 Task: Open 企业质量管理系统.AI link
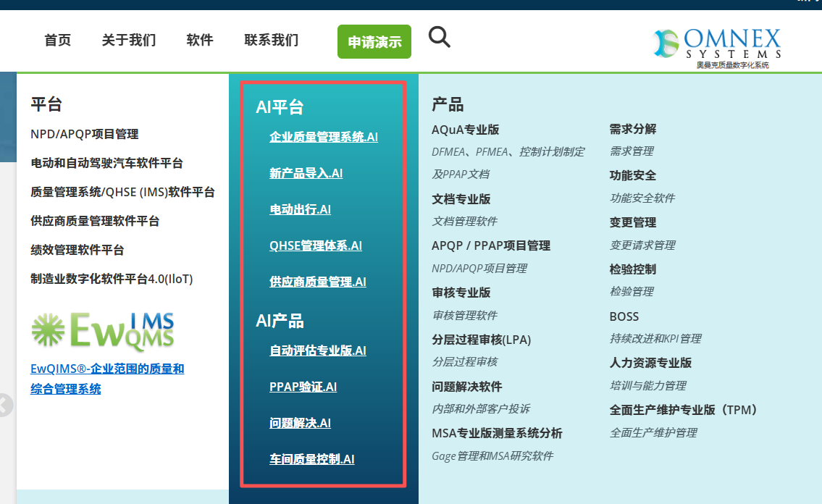(324, 138)
